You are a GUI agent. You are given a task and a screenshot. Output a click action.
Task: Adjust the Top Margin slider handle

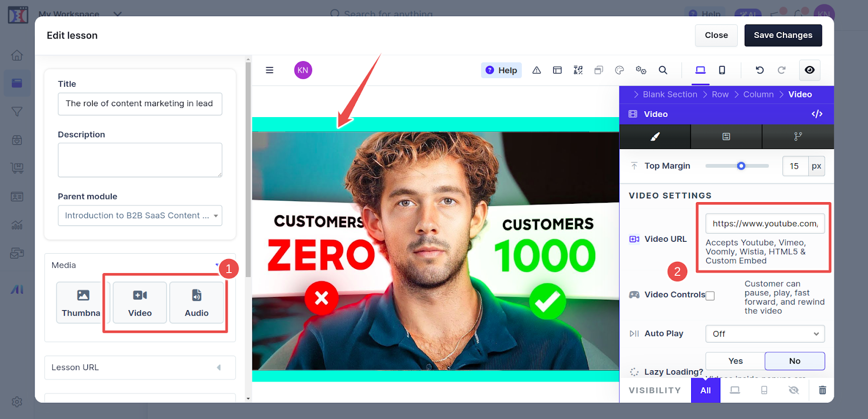(x=741, y=166)
